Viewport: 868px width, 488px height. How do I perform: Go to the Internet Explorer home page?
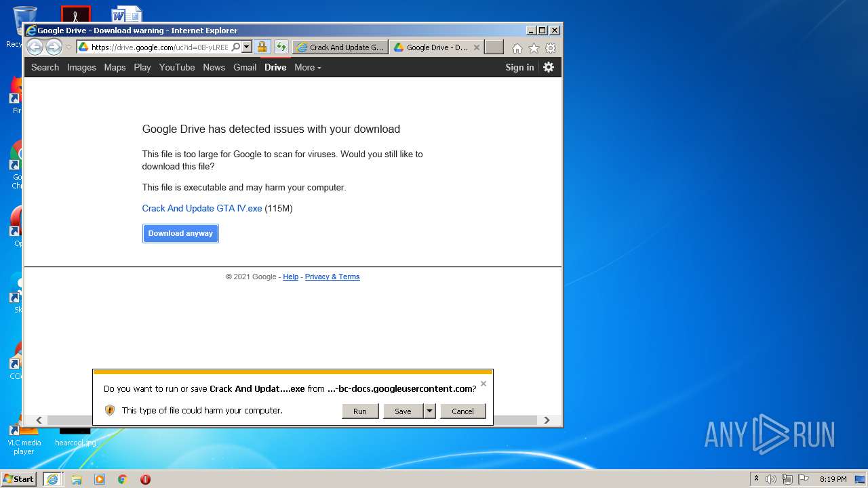coord(517,48)
